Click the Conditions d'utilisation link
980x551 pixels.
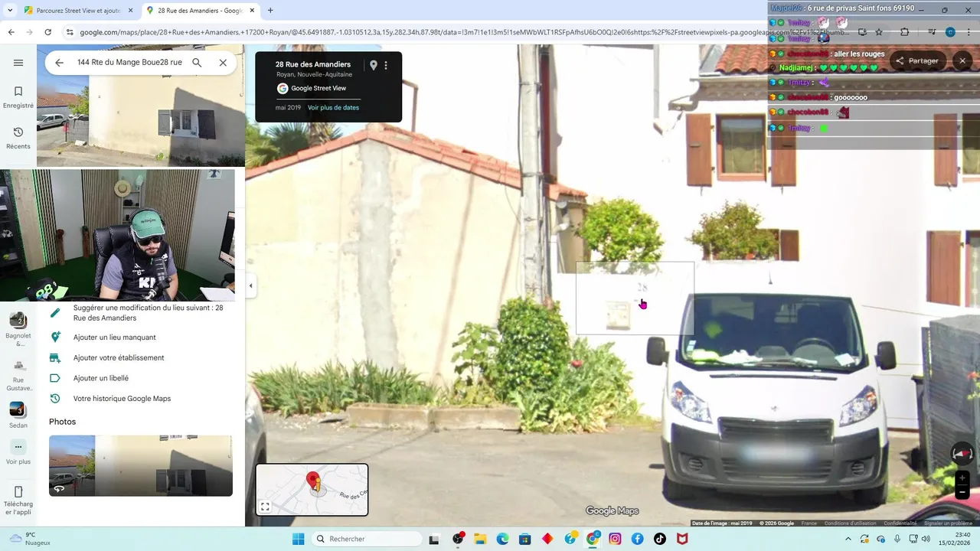click(850, 523)
